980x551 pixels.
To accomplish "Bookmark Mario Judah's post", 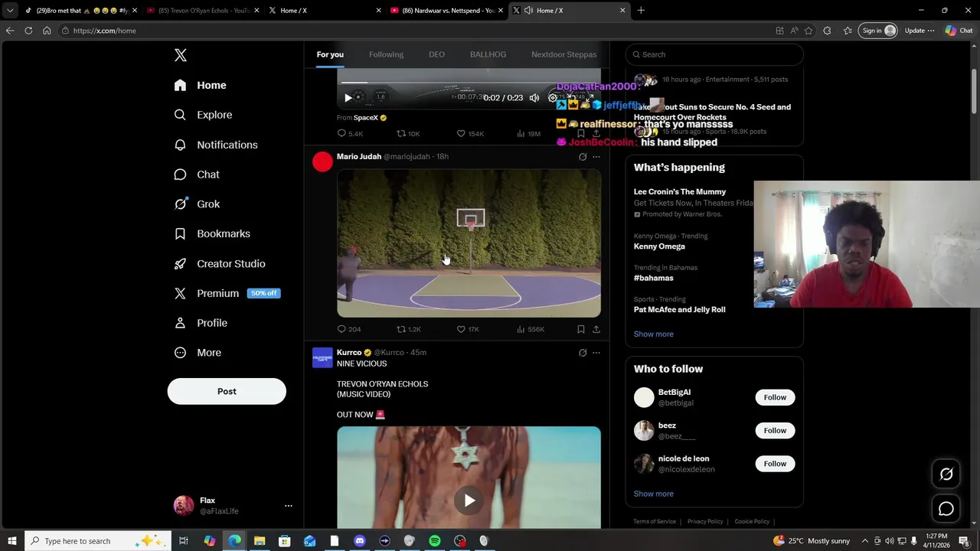I will [x=581, y=329].
